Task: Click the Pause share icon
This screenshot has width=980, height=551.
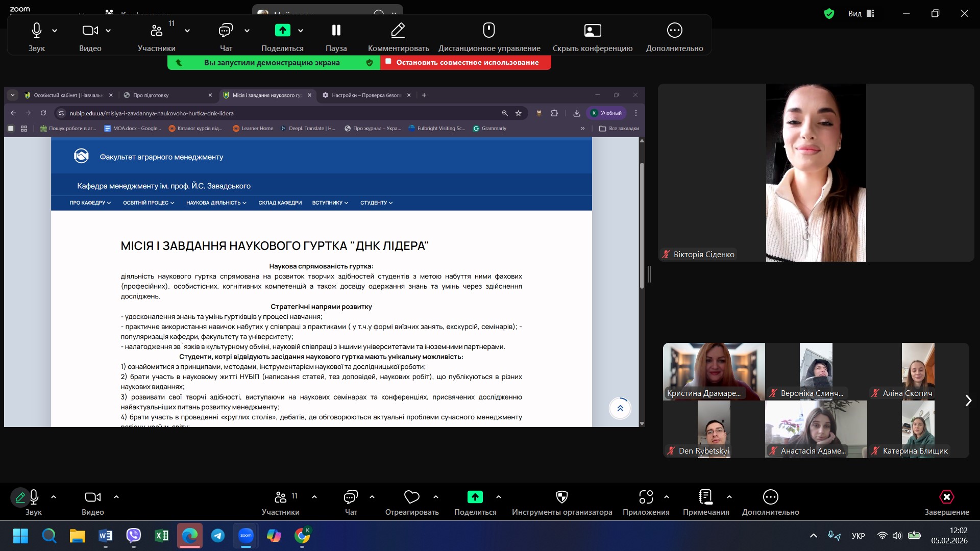Action: (336, 31)
